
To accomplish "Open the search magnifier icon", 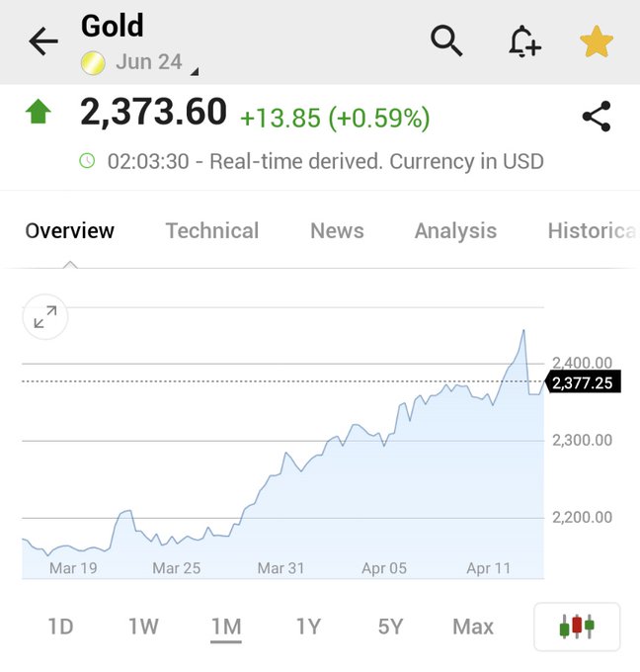I will (x=446, y=41).
